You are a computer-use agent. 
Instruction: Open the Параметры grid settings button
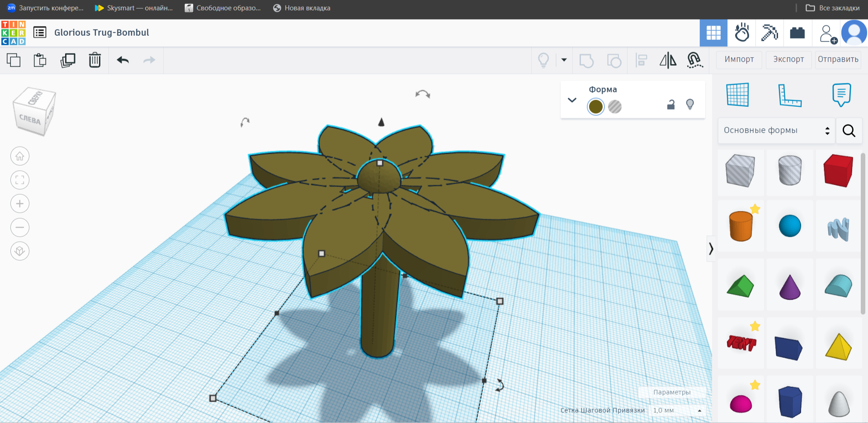[672, 392]
